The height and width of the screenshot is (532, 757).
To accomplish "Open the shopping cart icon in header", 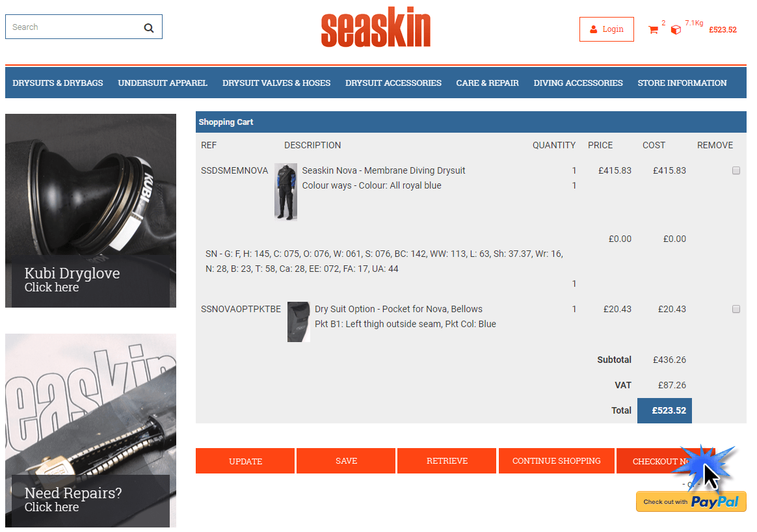I will click(653, 30).
